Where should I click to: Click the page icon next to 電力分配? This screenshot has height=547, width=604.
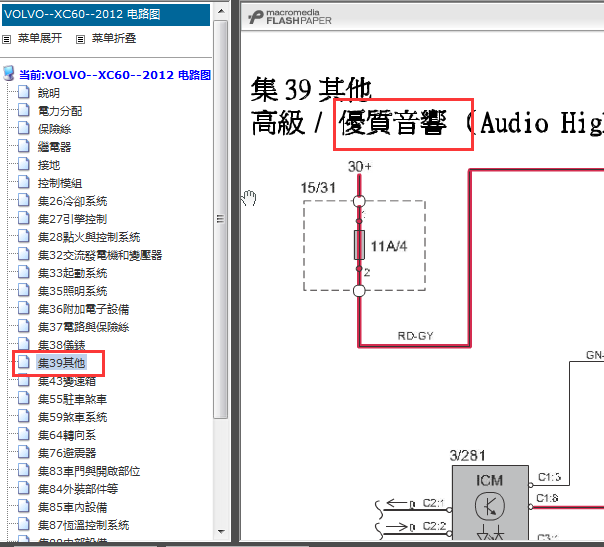(x=24, y=111)
